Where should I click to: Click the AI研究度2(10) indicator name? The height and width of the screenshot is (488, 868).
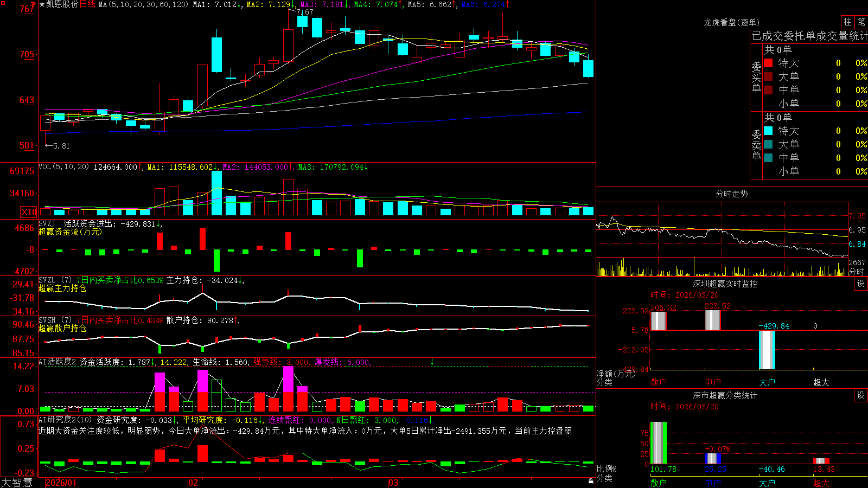[x=65, y=420]
